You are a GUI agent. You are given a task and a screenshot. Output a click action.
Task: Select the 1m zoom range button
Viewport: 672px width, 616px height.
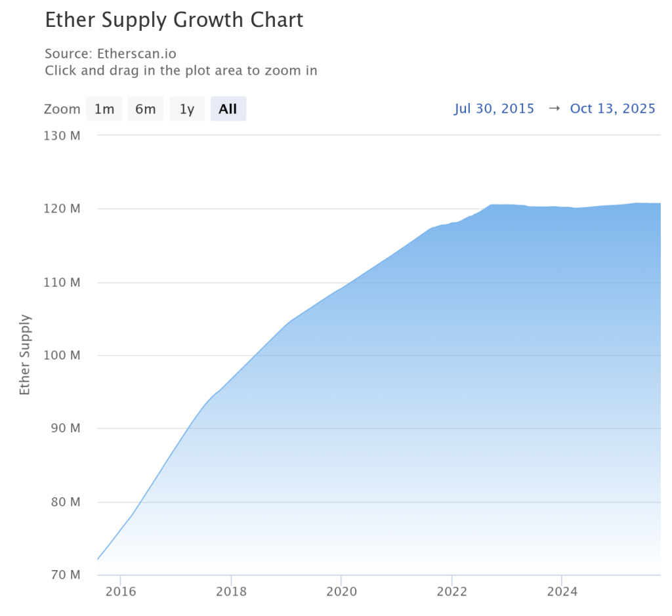(104, 109)
